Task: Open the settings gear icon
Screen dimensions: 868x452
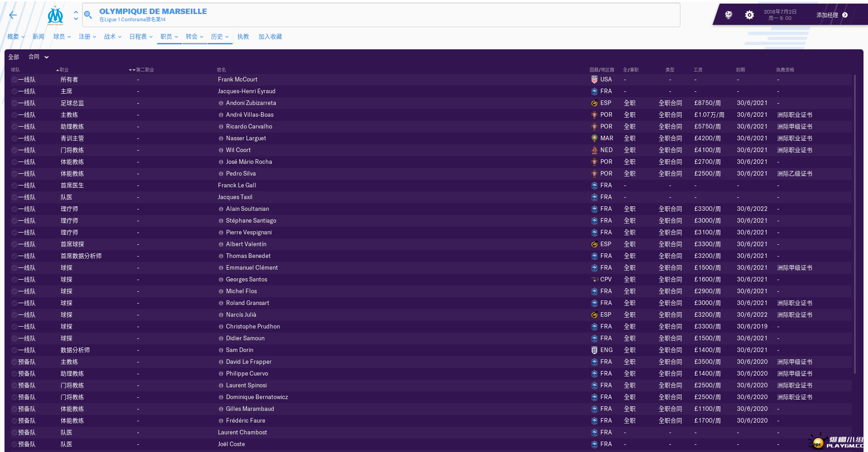Action: point(749,15)
